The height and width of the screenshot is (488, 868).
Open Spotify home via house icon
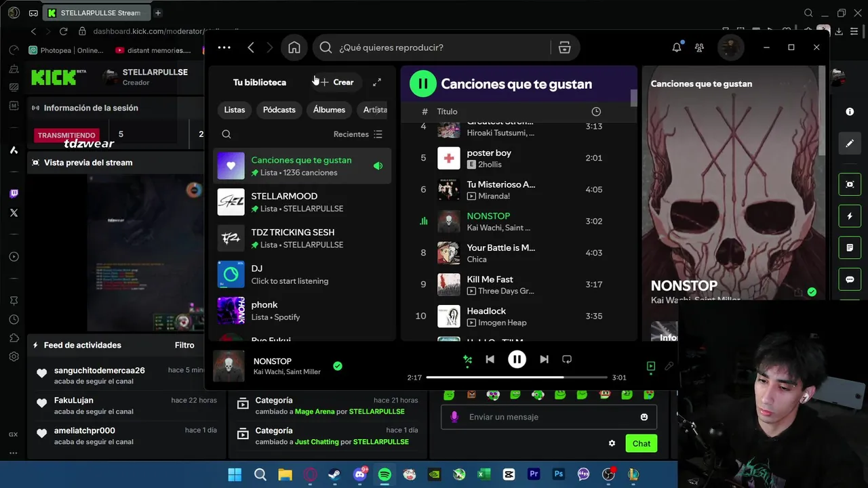[294, 47]
